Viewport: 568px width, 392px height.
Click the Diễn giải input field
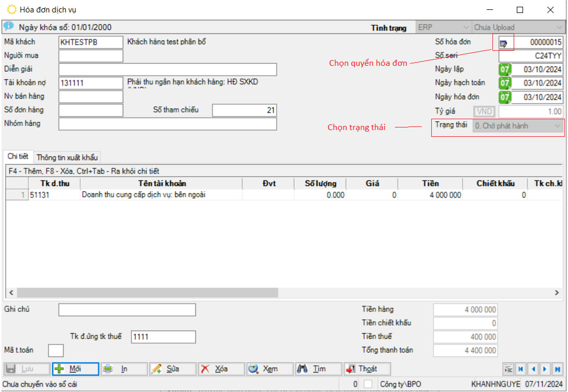click(167, 69)
